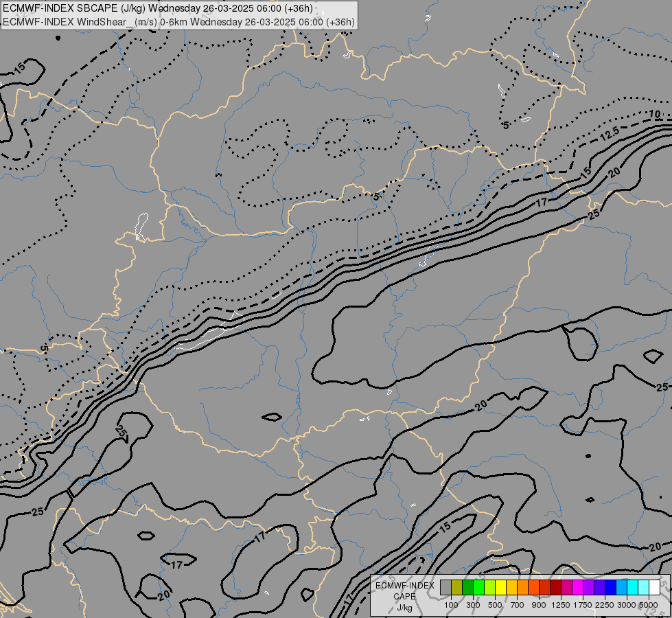Select the pure yellow legend swatch

click(x=500, y=587)
